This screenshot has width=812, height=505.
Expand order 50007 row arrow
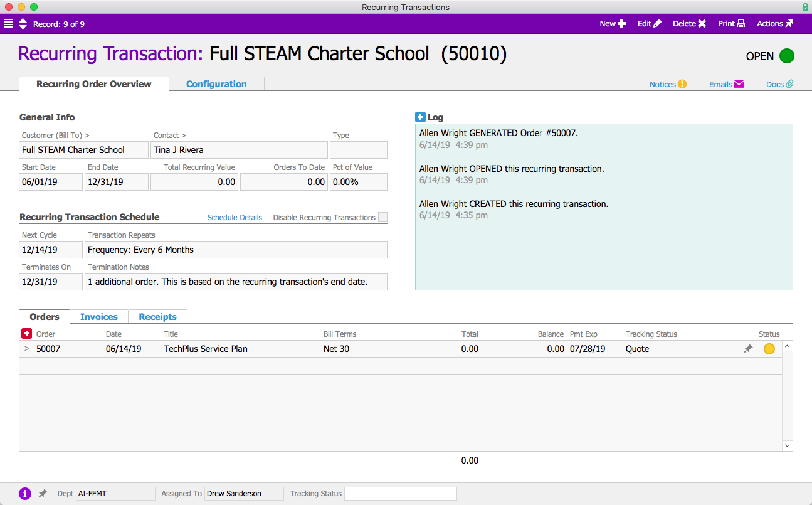pos(26,349)
